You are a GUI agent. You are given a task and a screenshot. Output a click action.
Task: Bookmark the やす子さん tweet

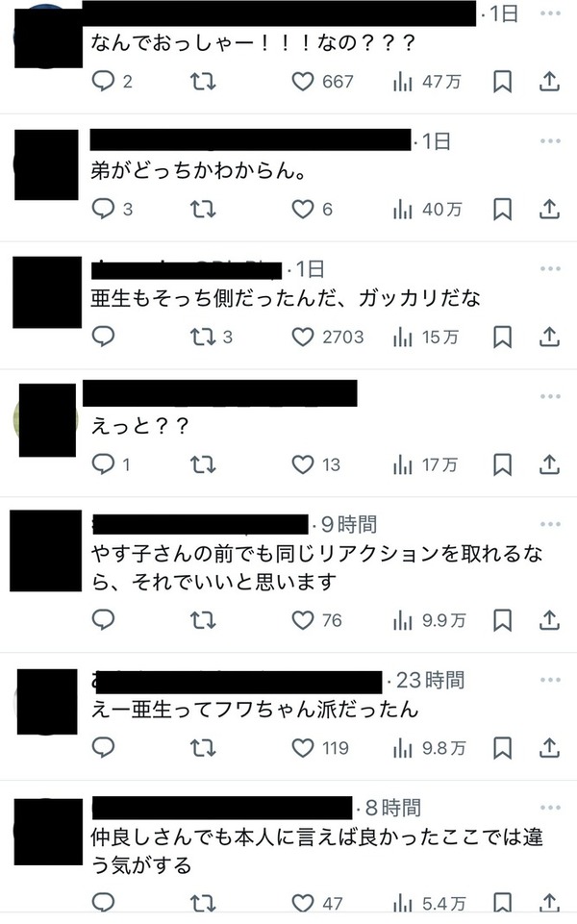pyautogui.click(x=502, y=620)
